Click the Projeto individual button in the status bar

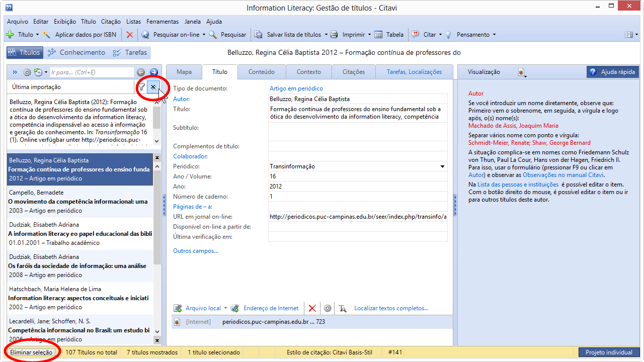click(609, 352)
